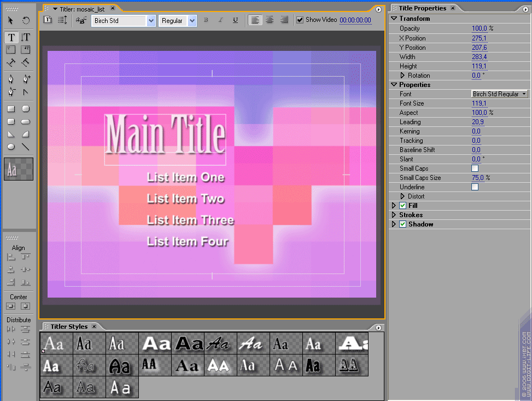Select the Path Type tool
Image resolution: width=532 pixels, height=401 pixels.
[x=11, y=62]
